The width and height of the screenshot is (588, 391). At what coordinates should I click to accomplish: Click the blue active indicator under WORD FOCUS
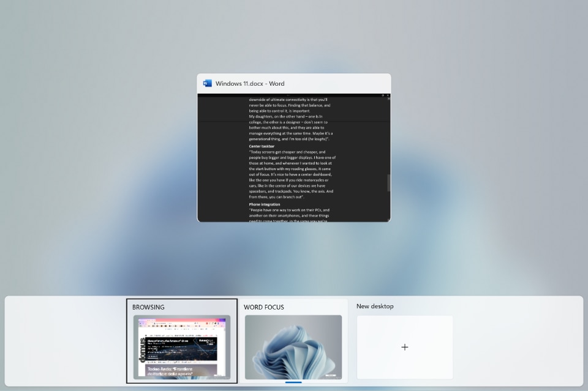click(293, 382)
